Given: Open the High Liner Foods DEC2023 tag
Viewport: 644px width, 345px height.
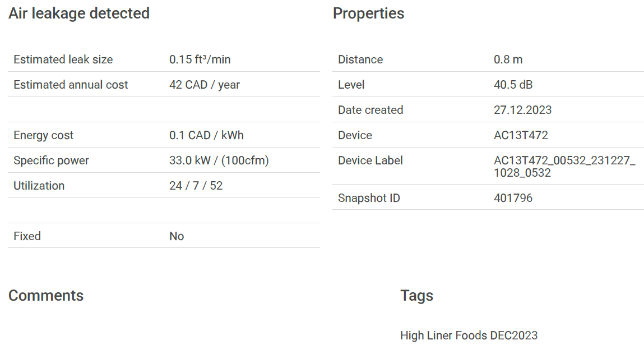Looking at the screenshot, I should (469, 335).
